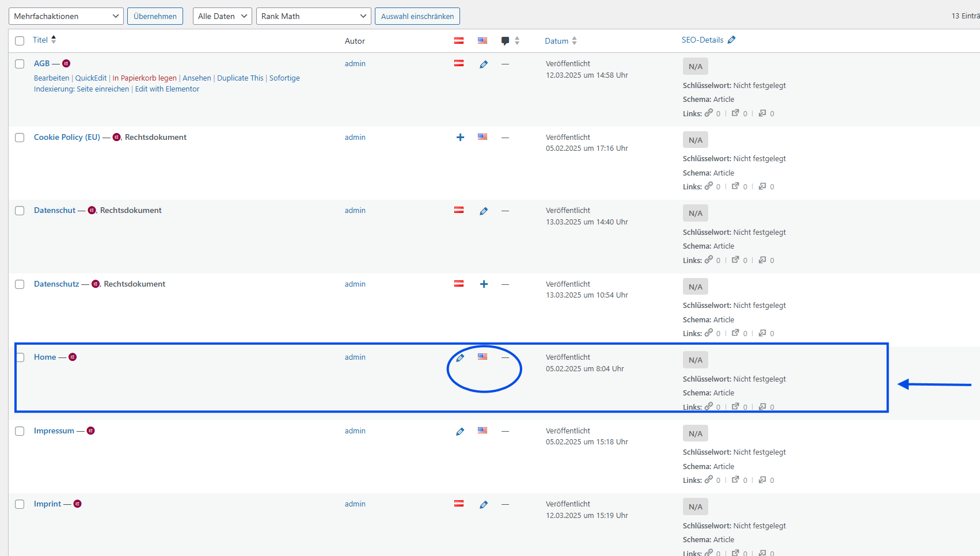Screen dimensions: 980x556
Task: Select the Impressum page checkbox
Action: (20, 431)
